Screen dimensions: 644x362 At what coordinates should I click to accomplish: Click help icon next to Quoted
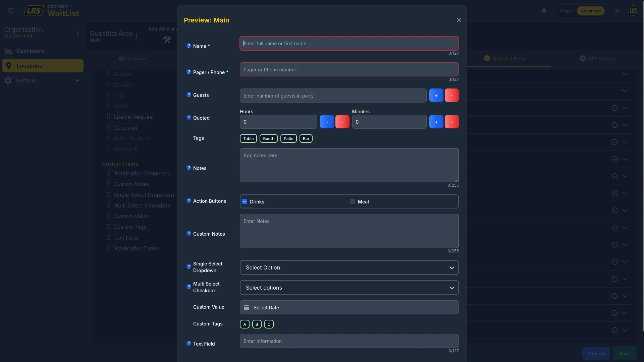[x=189, y=118]
